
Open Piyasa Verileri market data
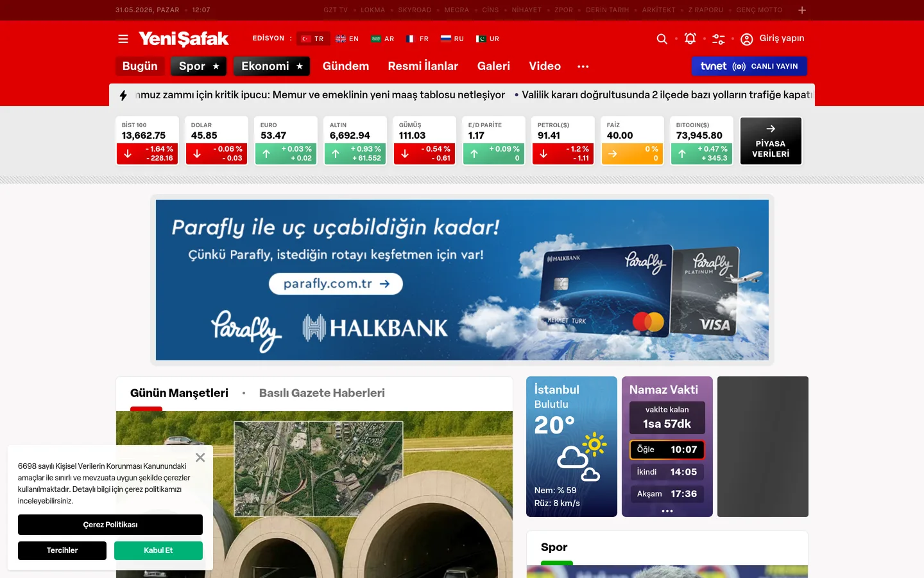click(x=771, y=141)
